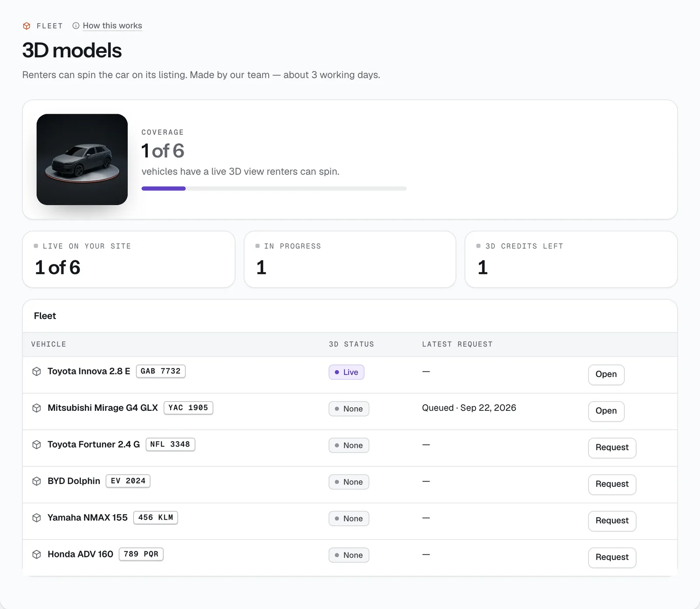Click the 456 KLM plate tag
This screenshot has height=609, width=700.
(156, 518)
